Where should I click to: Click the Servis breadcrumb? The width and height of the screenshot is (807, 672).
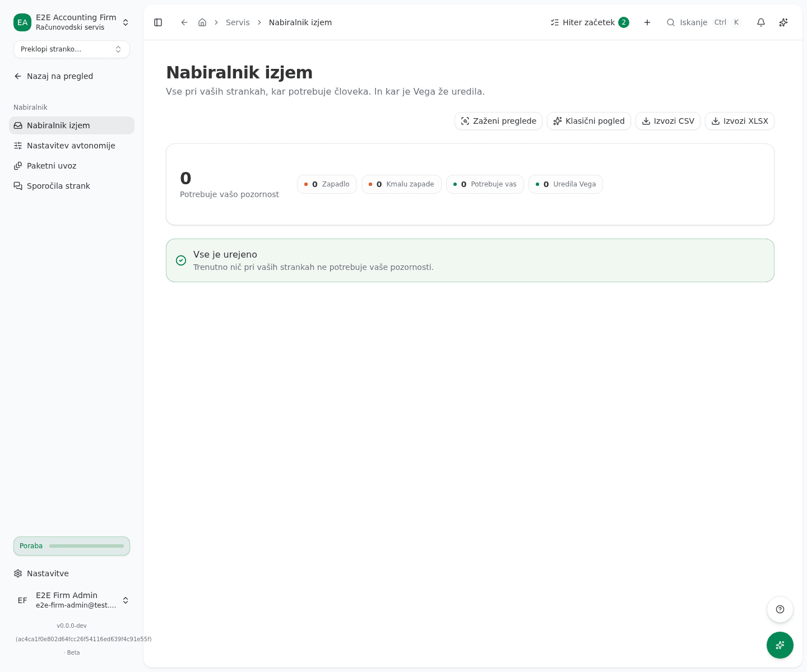pos(238,22)
